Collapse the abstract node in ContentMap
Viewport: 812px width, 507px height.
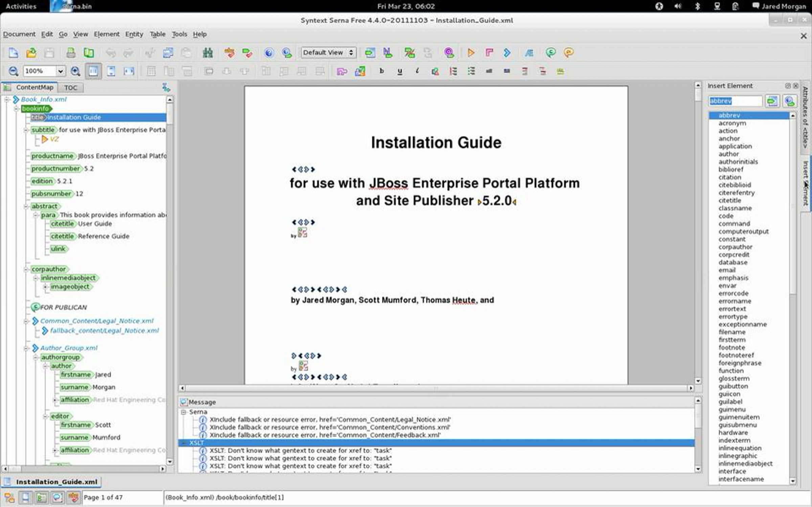(x=26, y=206)
